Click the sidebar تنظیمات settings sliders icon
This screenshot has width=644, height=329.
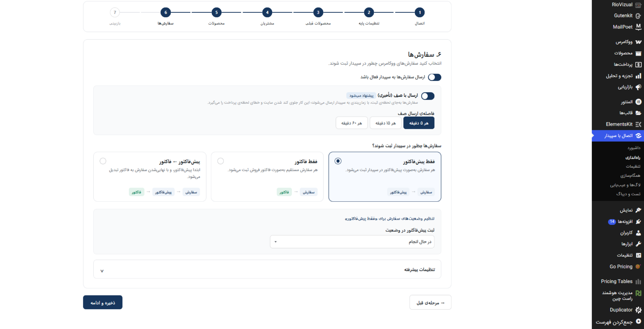point(638,255)
